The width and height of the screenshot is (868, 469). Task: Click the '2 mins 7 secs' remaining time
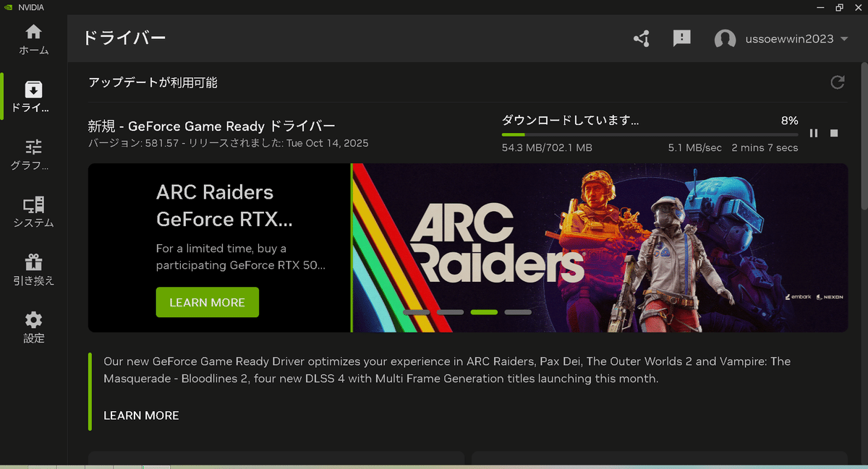coord(765,147)
